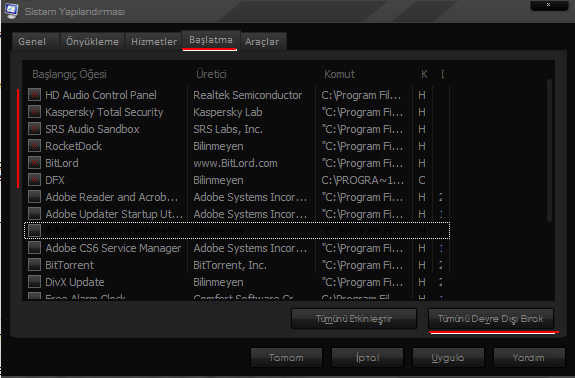The image size is (575, 378).
Task: Toggle RocketDock startup checkbox
Action: tap(34, 146)
